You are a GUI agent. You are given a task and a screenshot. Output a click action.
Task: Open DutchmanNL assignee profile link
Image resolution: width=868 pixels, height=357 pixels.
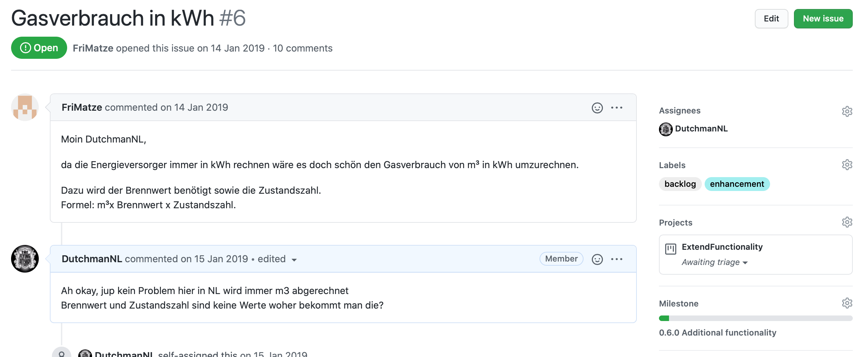tap(701, 129)
